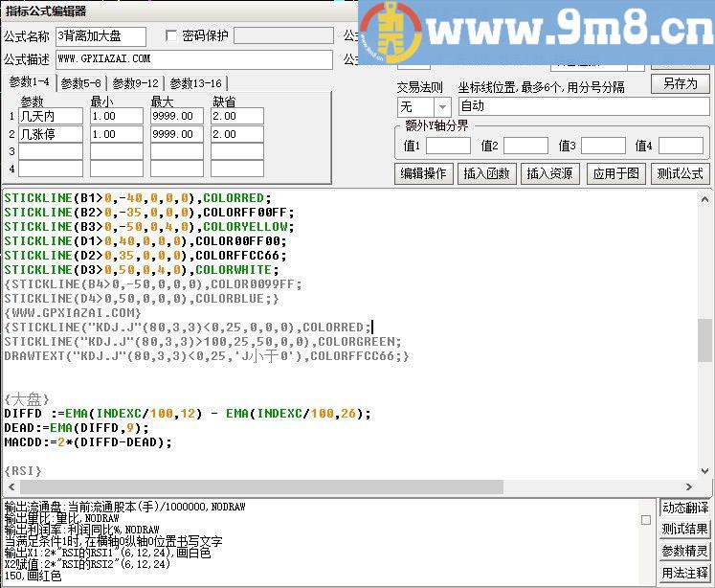Click the password field next to 密码保护
This screenshot has width=715, height=588.
[x=283, y=35]
